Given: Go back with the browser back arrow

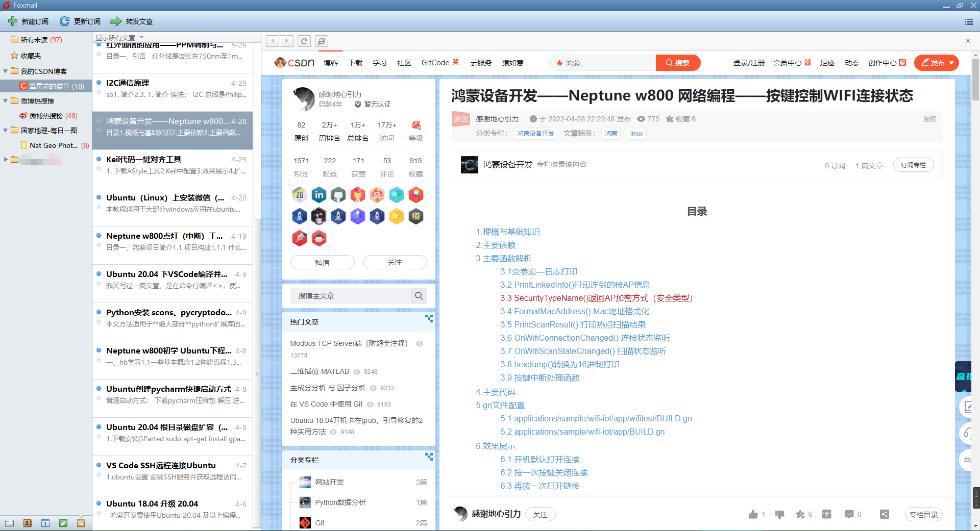Looking at the screenshot, I should click(274, 41).
